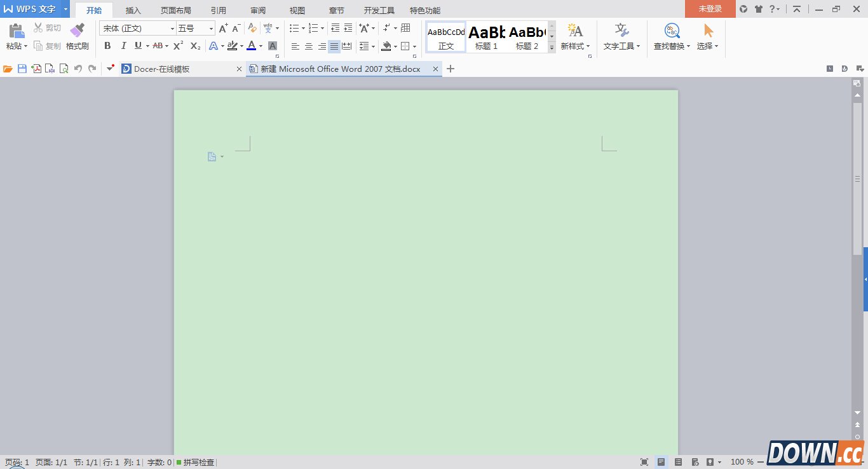Expand the font name dropdown showing 宋体 (正文)

pos(172,29)
